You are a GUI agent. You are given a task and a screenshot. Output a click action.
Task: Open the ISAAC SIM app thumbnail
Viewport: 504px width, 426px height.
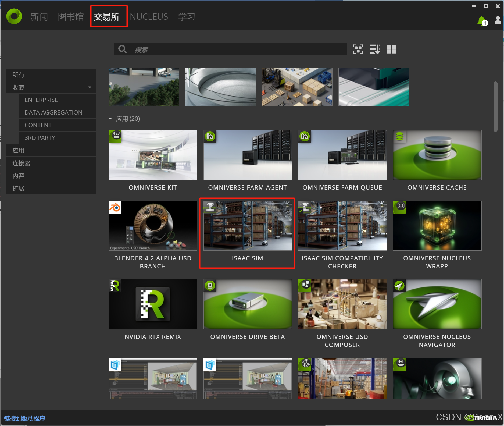point(248,226)
